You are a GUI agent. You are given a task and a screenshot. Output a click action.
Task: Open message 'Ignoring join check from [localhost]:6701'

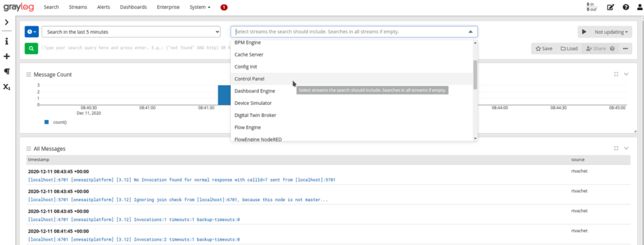(x=178, y=200)
